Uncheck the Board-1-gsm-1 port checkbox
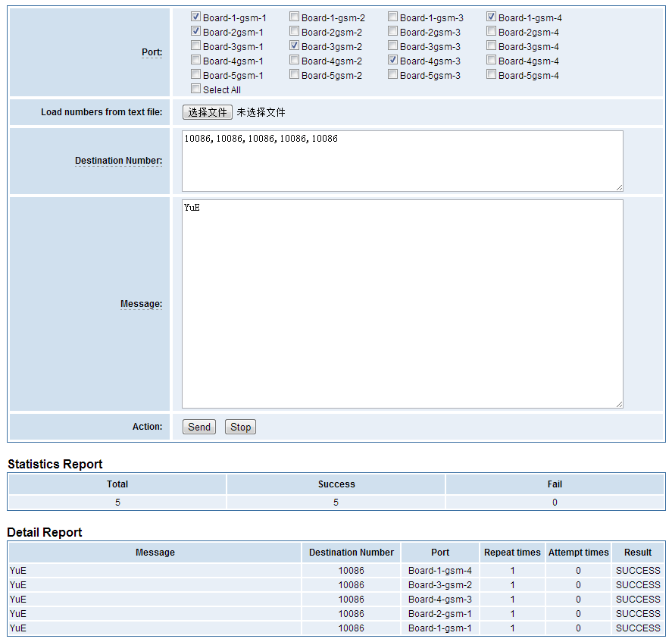 coord(196,17)
